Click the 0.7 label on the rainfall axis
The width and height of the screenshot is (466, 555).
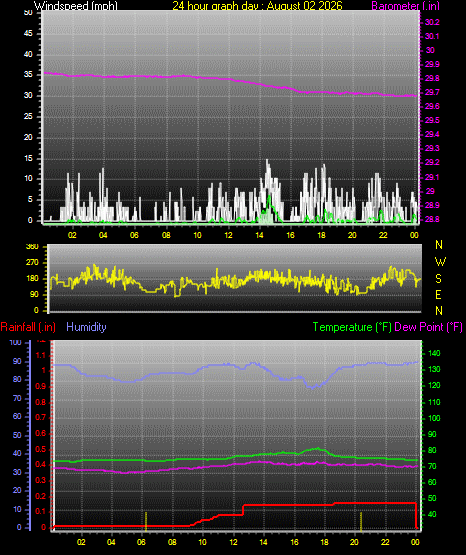pos(41,418)
